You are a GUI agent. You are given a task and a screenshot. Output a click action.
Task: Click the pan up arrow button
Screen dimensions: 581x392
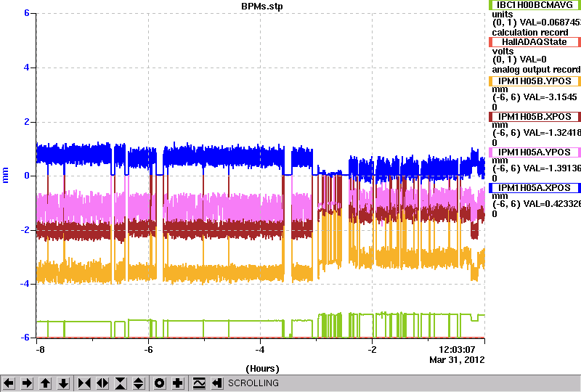(x=45, y=383)
